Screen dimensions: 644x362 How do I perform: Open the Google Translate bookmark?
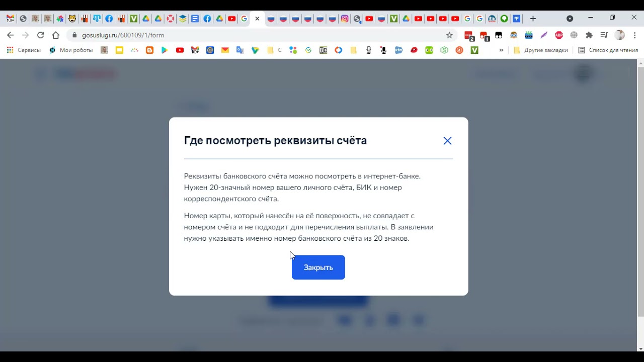[x=240, y=50]
